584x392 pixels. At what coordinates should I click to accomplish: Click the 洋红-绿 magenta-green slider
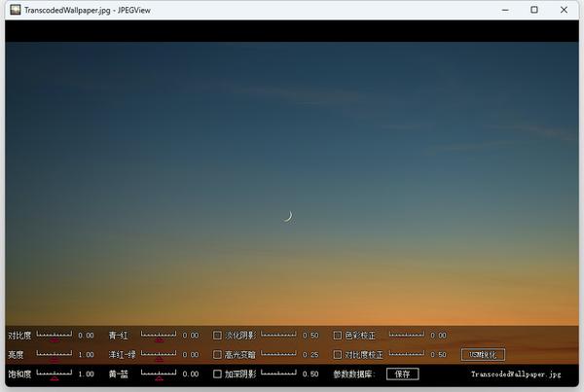point(159,354)
